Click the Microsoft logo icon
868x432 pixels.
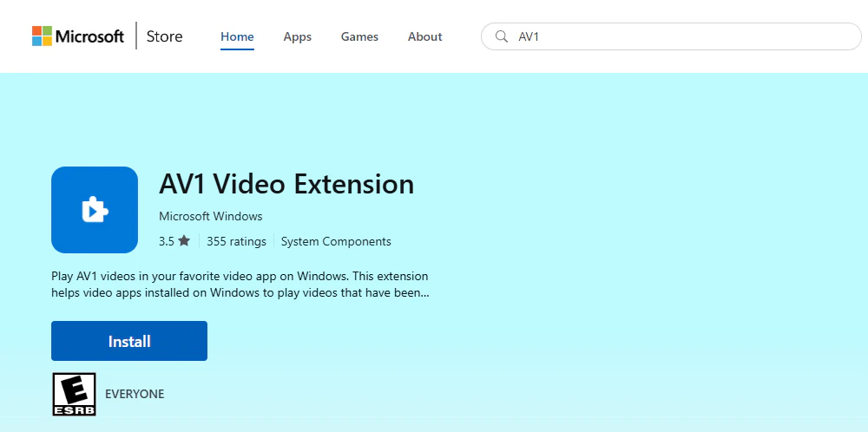pyautogui.click(x=42, y=36)
